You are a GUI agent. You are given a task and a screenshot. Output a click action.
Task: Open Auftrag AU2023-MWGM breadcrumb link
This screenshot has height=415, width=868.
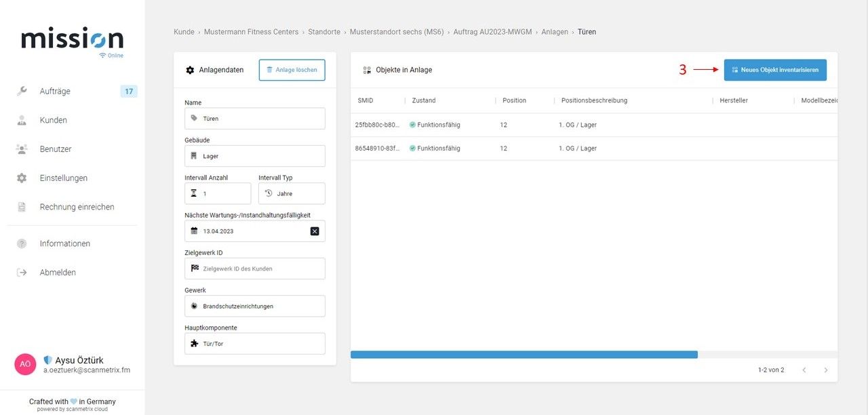coord(492,32)
